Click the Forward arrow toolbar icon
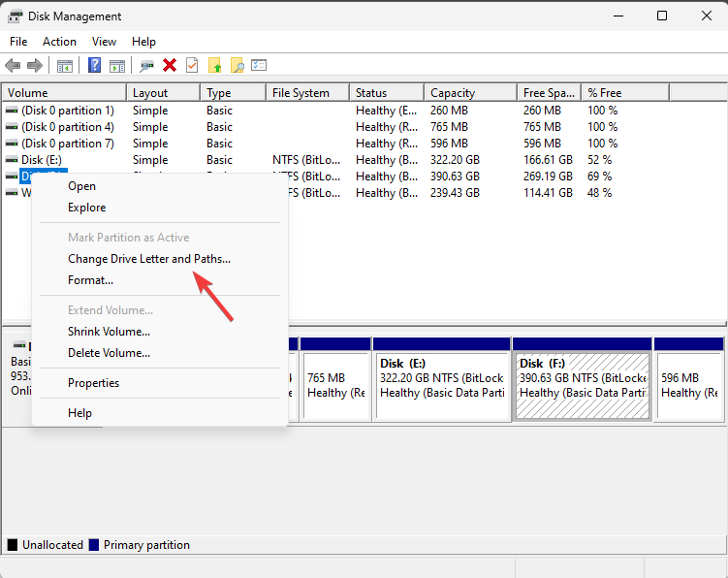 35,66
